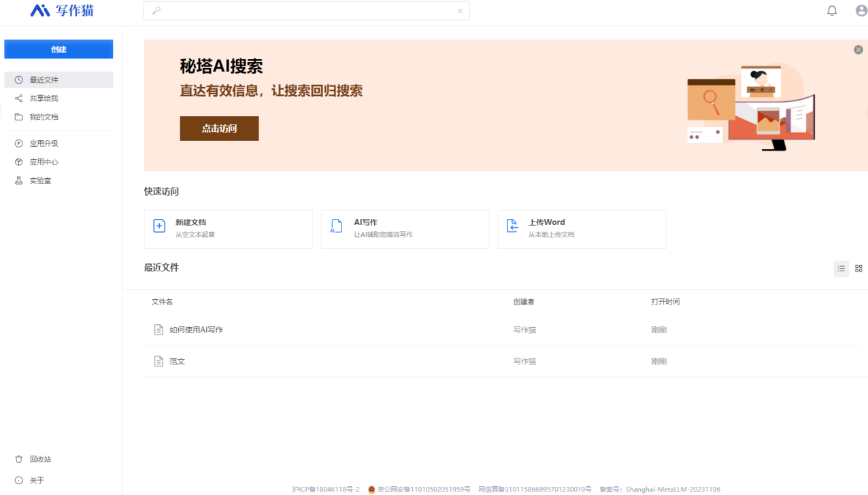Screen dimensions: 868x495
Task: Click the 上传Word upload icon
Action: coord(513,226)
